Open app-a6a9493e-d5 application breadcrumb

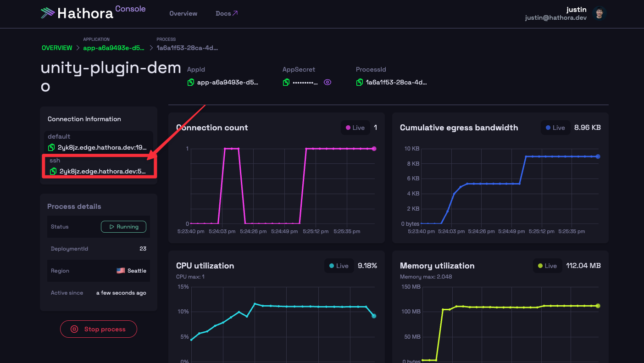(114, 48)
